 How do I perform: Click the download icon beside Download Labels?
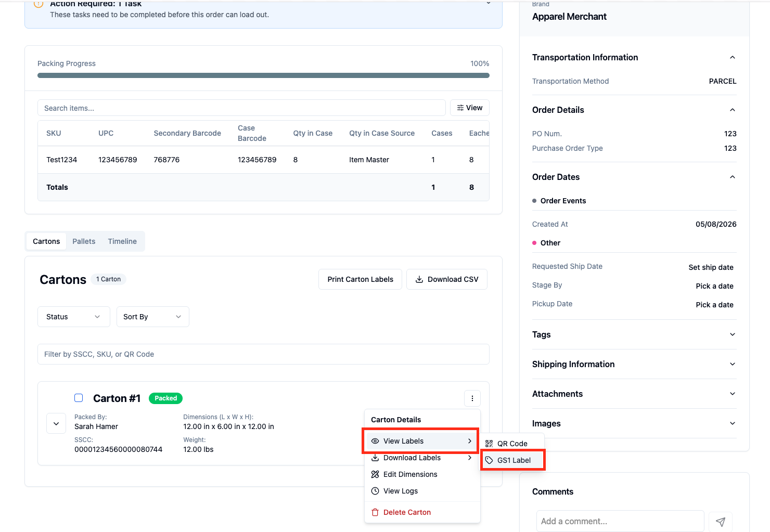[375, 458]
